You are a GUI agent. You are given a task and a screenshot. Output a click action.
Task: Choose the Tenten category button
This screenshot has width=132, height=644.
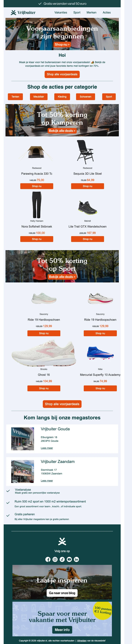pos(15,97)
